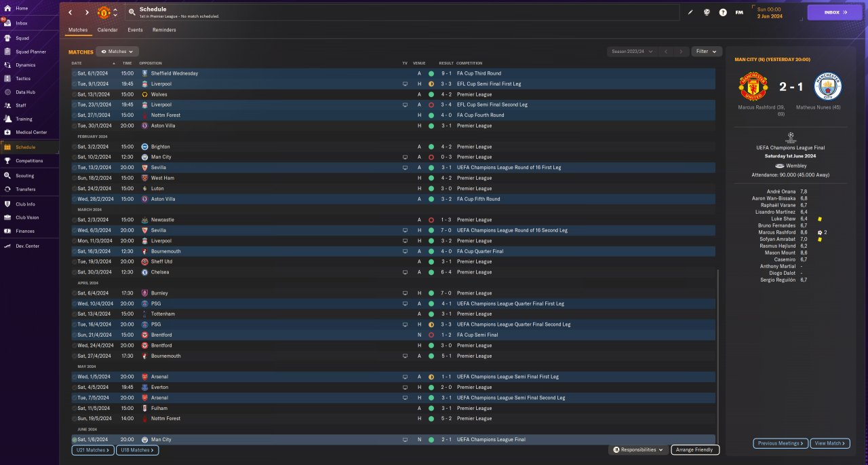This screenshot has height=465, width=868.
Task: Select marker on Sheffield Wednesday 6/1/2024 row
Action: click(75, 73)
